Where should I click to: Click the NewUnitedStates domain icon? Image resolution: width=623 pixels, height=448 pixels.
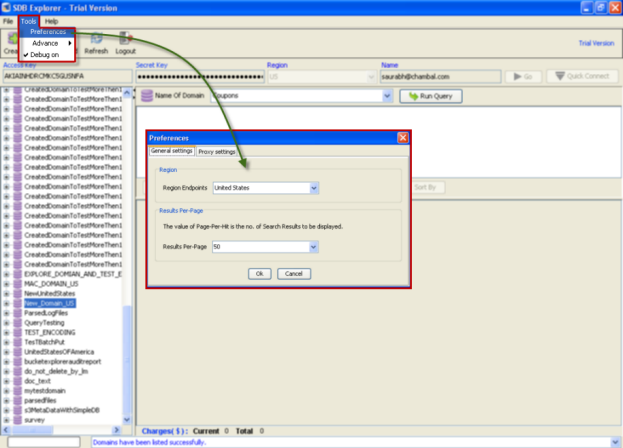tap(17, 294)
